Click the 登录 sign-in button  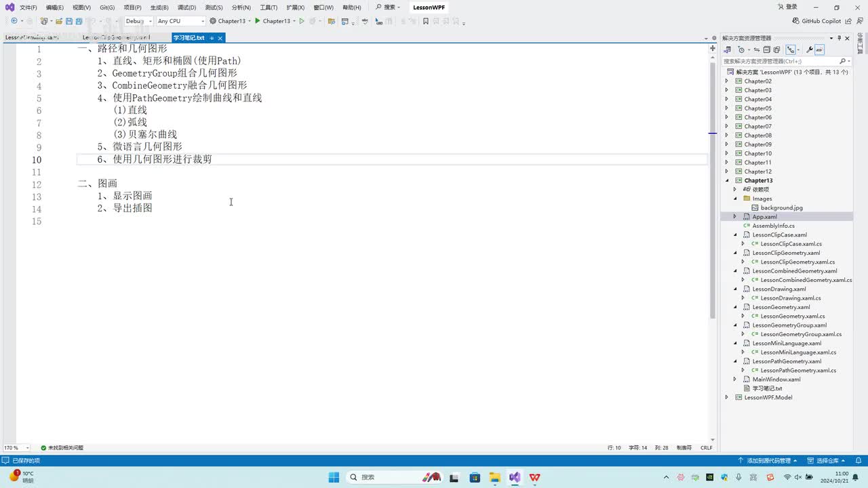[x=787, y=7]
